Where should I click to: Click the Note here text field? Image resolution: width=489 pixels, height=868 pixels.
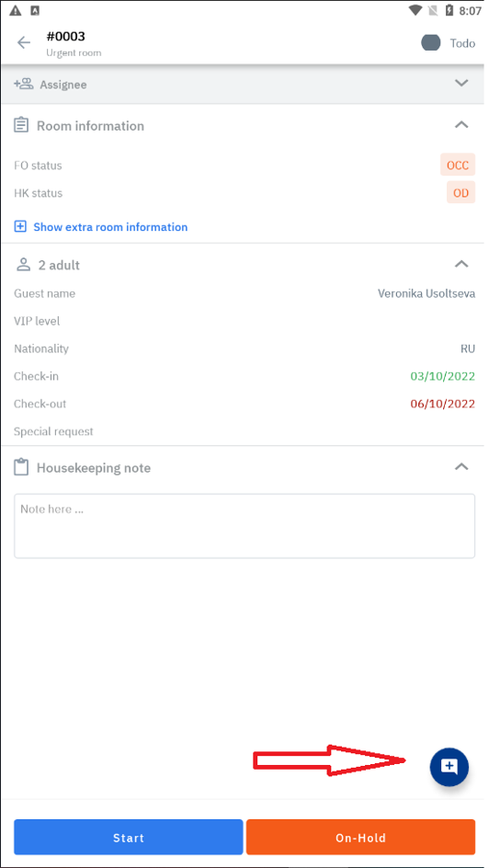point(244,526)
